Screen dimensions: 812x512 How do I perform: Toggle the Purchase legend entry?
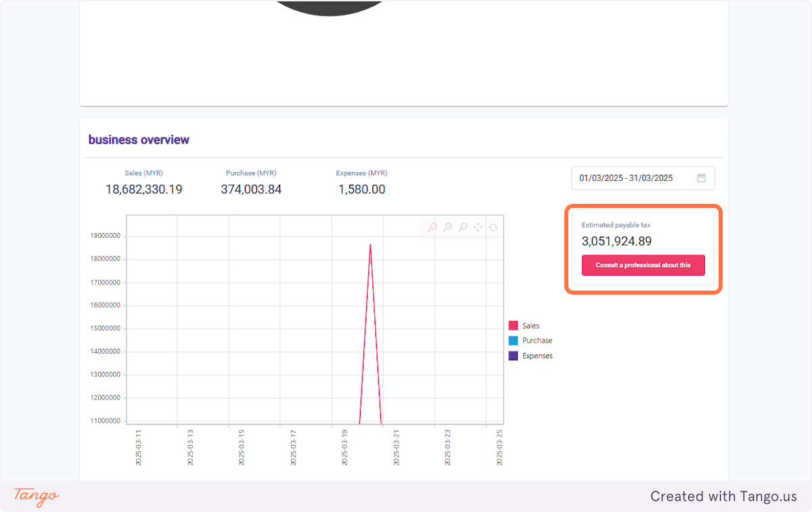click(531, 341)
